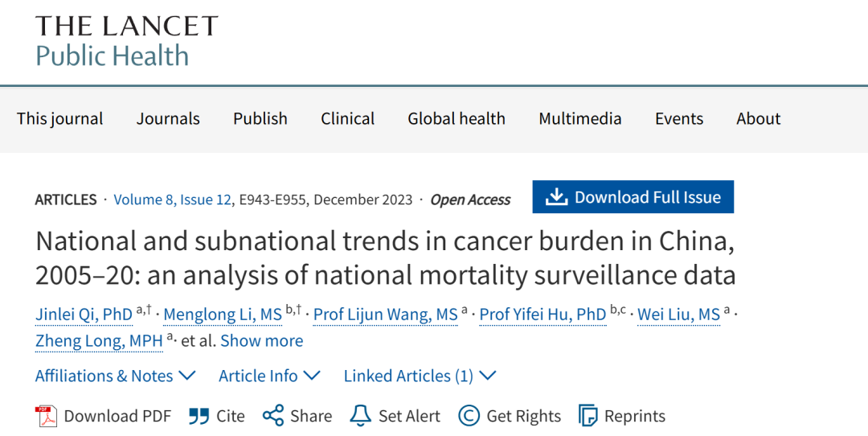Open author Prof Yifei Hu, PhD
The width and height of the screenshot is (868, 436).
tap(542, 315)
